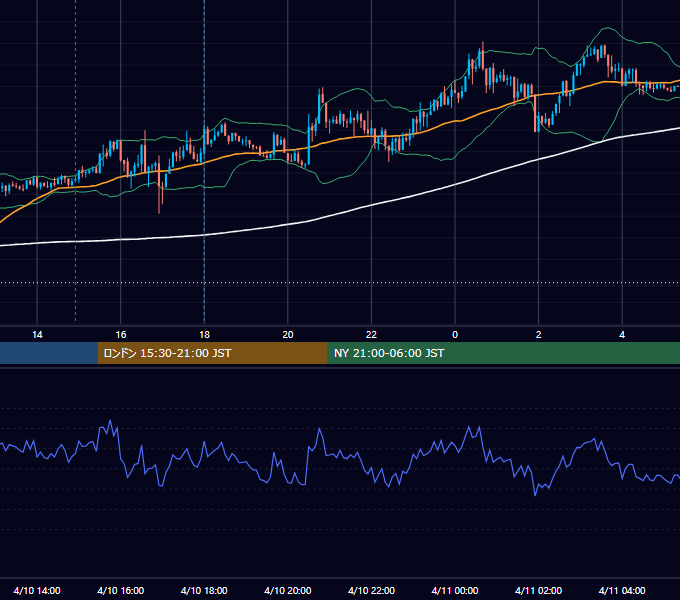Click the 18 hour label on the price chart axis
This screenshot has width=680, height=600.
[204, 335]
